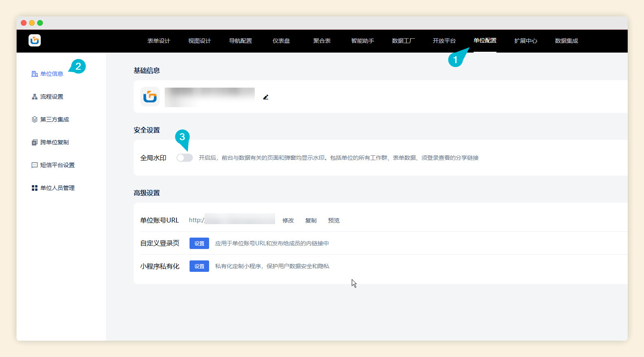
Task: Click 修改 link for 单位账号URL
Action: click(288, 220)
